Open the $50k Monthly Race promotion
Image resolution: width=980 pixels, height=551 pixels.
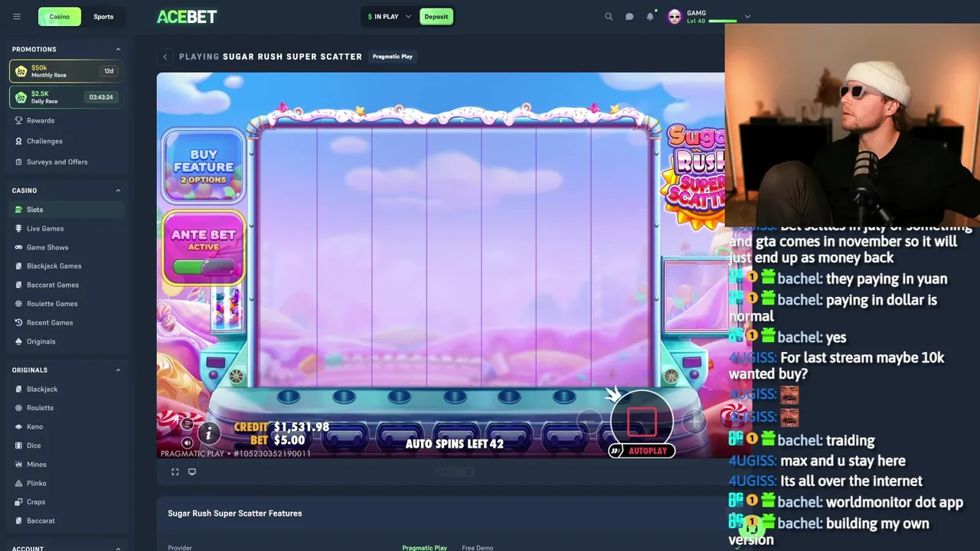click(67, 71)
